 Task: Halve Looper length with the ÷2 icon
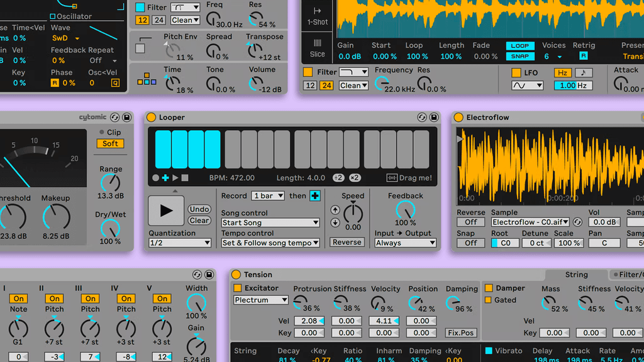pyautogui.click(x=338, y=178)
